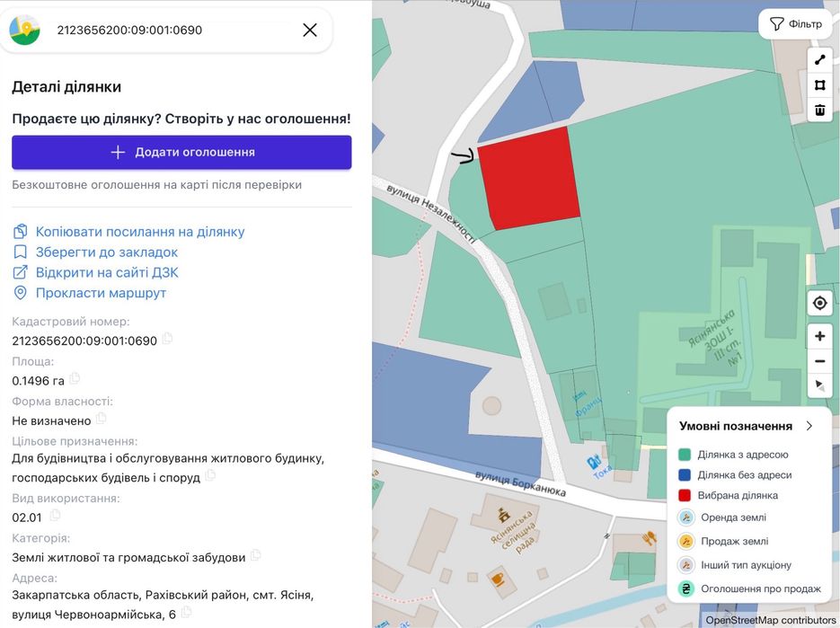Collapse the 'Умовні позначення' legend
Image resolution: width=840 pixels, height=628 pixels.
tap(809, 426)
